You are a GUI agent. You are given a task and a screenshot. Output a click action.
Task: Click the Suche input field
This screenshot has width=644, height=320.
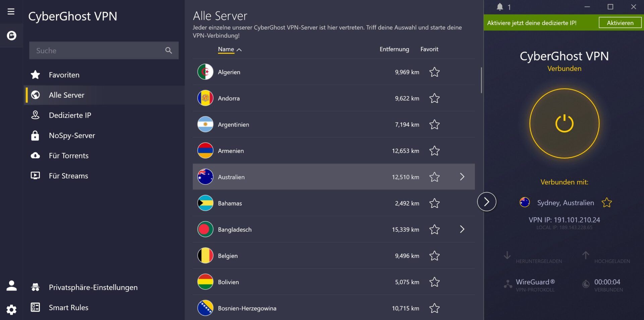[104, 50]
